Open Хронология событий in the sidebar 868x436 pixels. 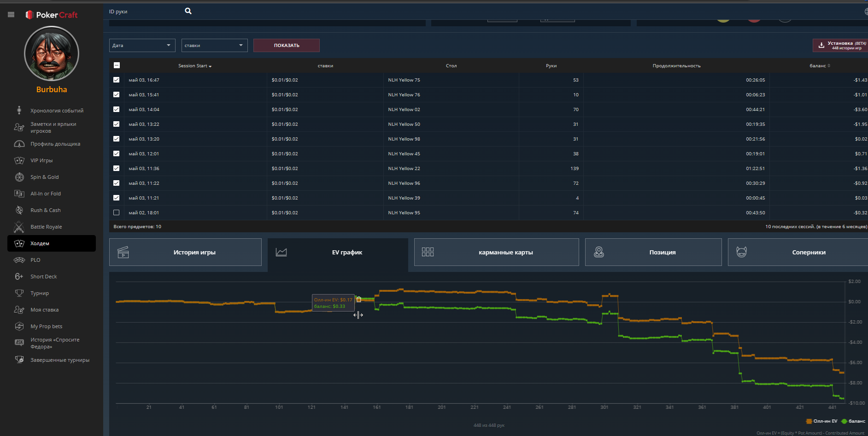click(x=52, y=111)
